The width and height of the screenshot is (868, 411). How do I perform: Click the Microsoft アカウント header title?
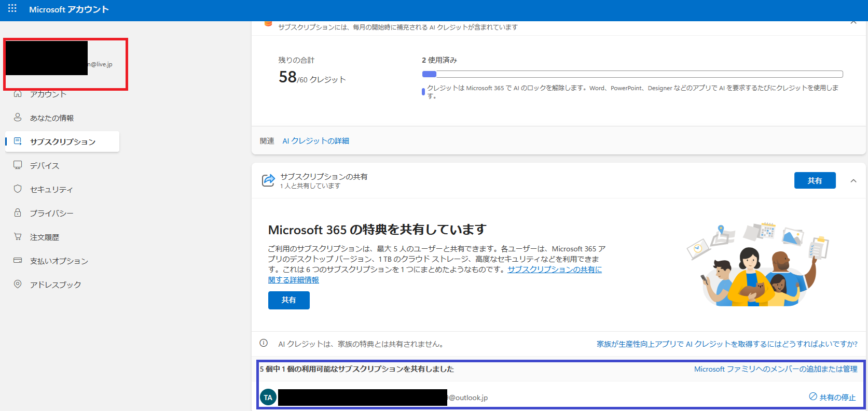[x=69, y=9]
